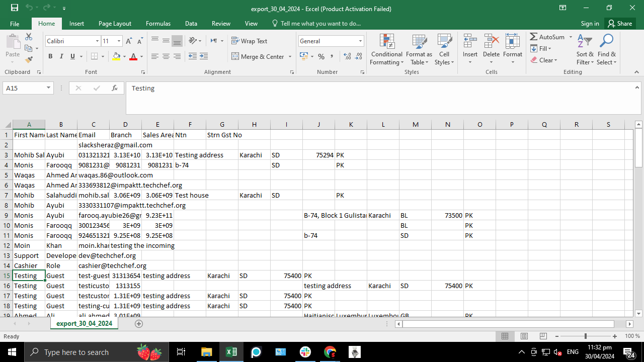This screenshot has width=644, height=362.
Task: Click Merge & Center button
Action: pos(258,56)
